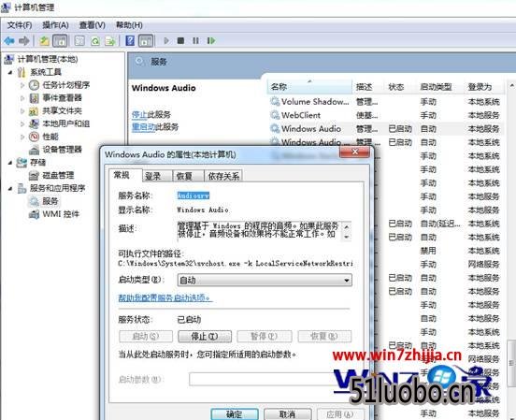Collapse the 系统工具 tree node

tap(10, 72)
